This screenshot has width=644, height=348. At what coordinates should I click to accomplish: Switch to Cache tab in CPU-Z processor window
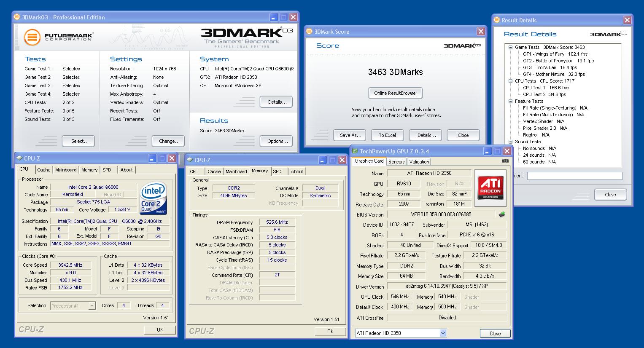[43, 170]
